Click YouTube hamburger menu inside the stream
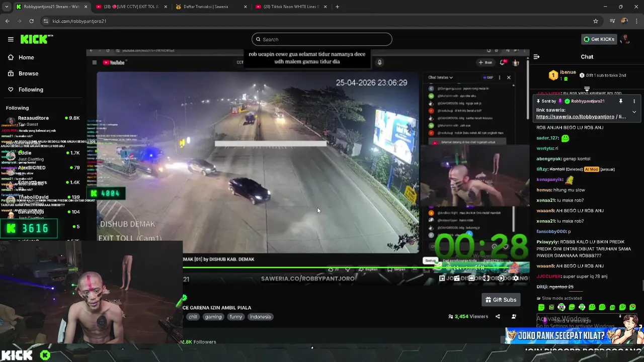Viewport: 644px width, 362px height. (94, 62)
